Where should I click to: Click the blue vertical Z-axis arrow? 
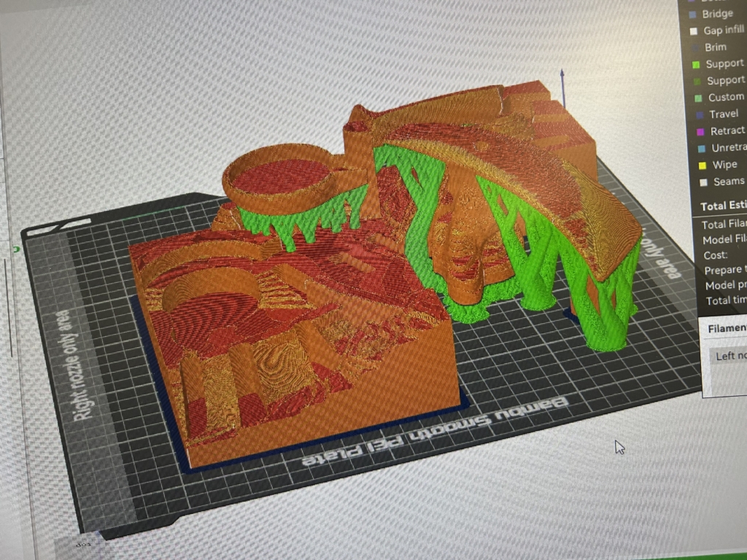point(562,89)
